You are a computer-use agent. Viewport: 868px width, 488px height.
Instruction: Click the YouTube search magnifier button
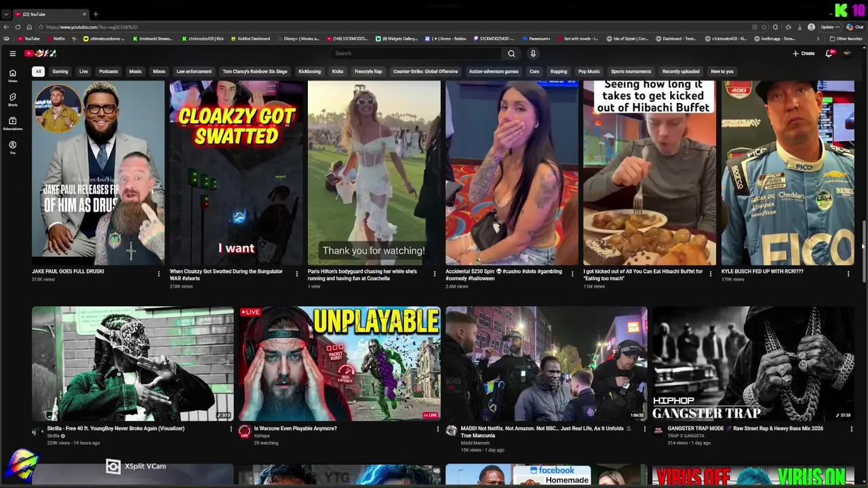(511, 54)
